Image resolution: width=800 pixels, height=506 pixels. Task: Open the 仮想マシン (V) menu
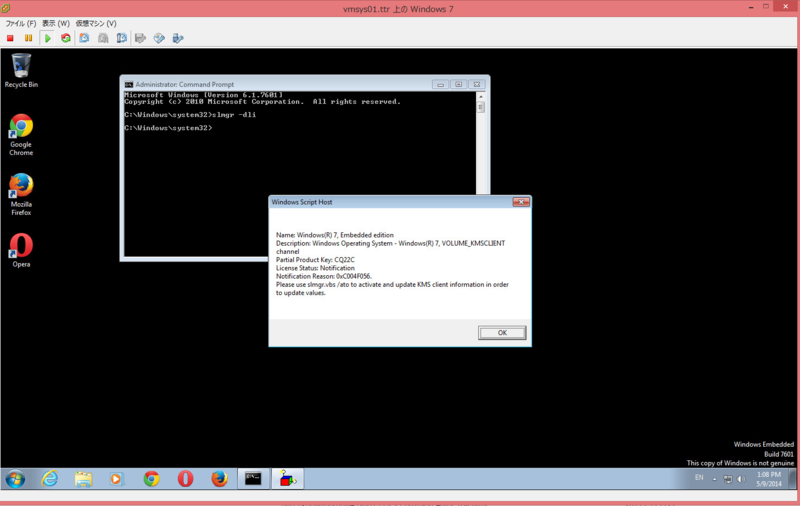click(x=96, y=23)
